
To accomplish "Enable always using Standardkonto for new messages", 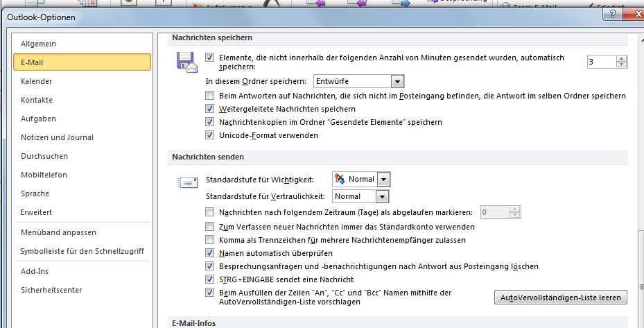I will point(210,227).
